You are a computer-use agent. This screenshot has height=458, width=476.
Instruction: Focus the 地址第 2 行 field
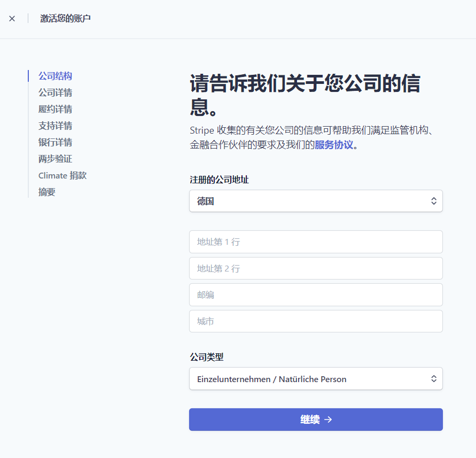316,268
